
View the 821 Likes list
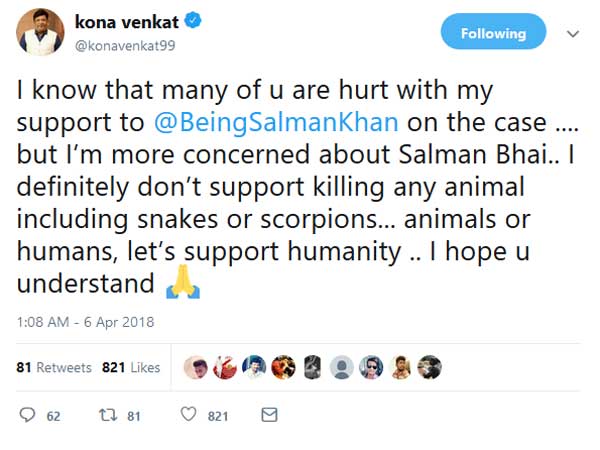coord(130,367)
